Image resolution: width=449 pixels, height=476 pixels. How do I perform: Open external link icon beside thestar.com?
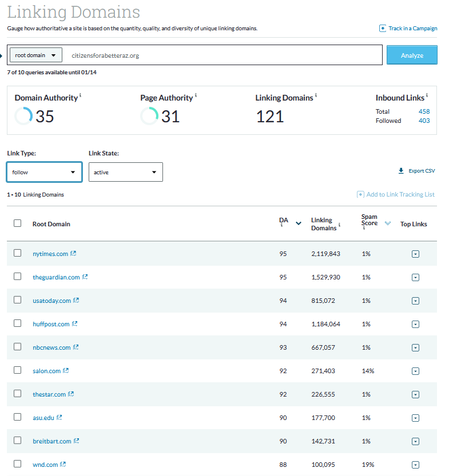pos(71,394)
